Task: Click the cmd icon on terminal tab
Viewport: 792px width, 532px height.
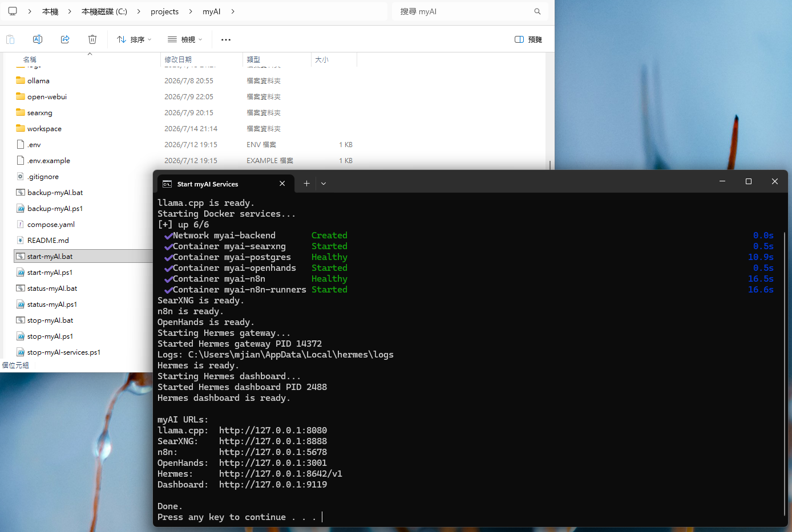Action: 167,184
